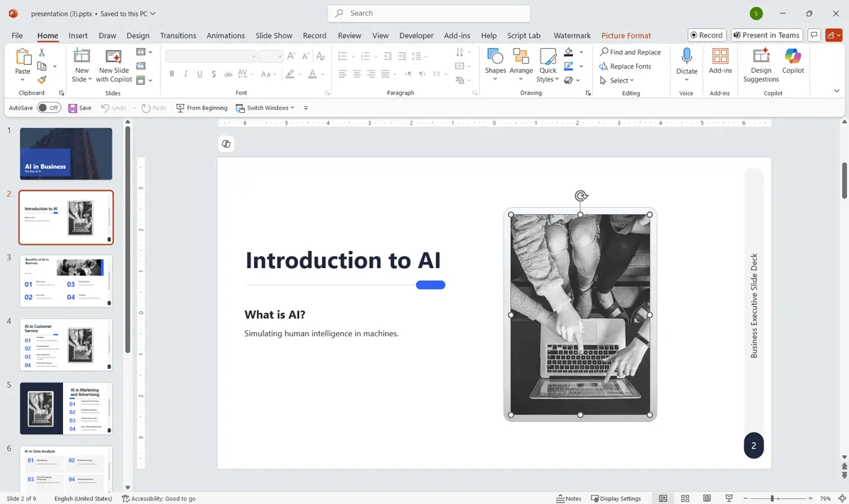
Task: Switch to the Picture Format tab
Action: pyautogui.click(x=626, y=35)
